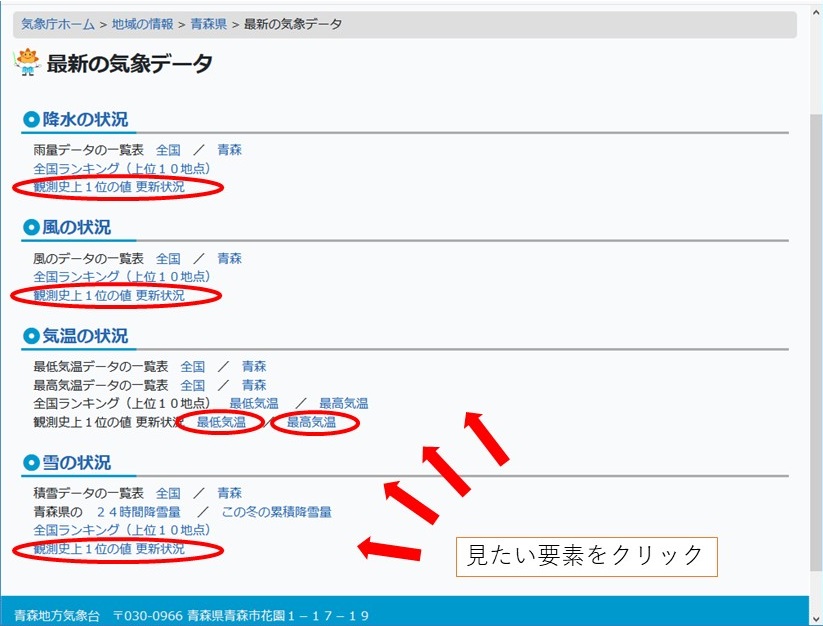Select the 風の状況 section heading
The image size is (823, 626).
tap(77, 228)
